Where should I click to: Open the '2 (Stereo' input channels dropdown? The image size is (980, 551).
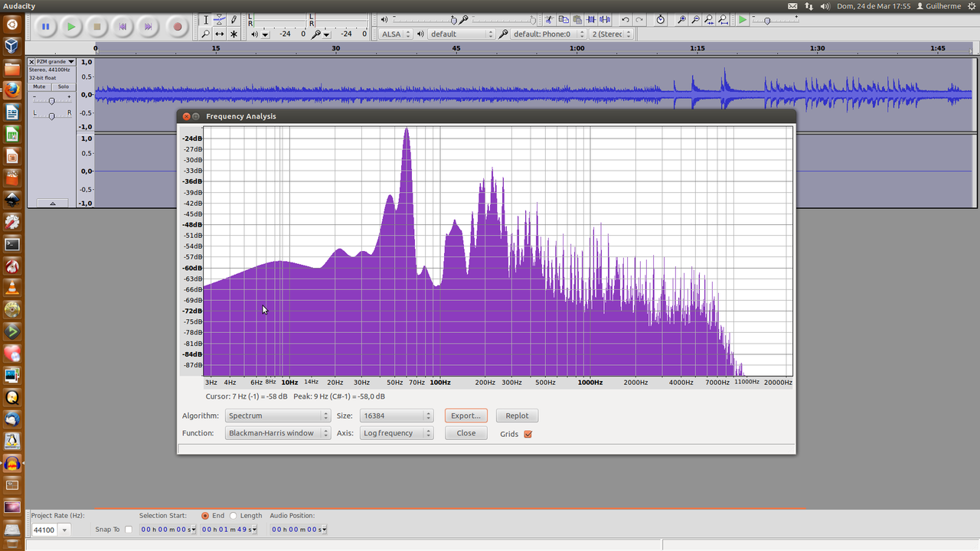(612, 34)
